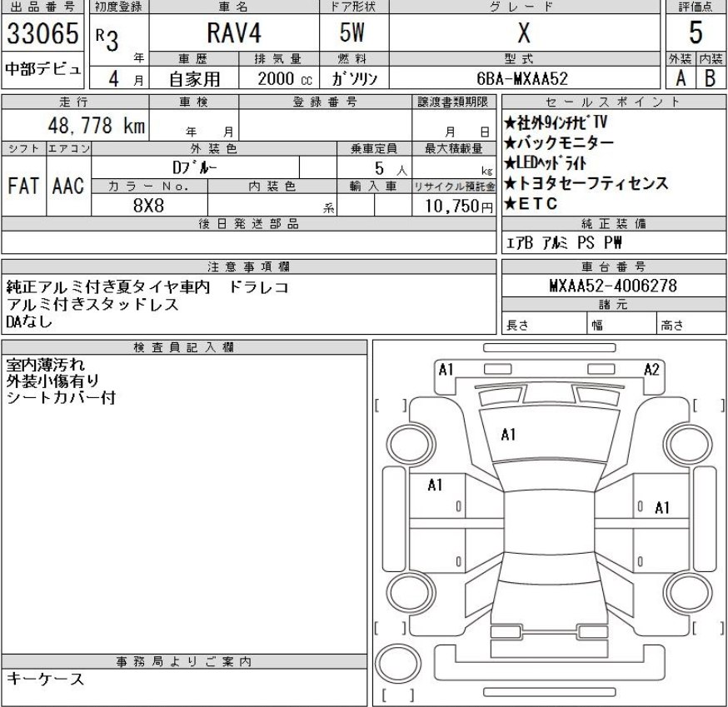
Task: Select the カラーNo. header
Action: [x=148, y=187]
